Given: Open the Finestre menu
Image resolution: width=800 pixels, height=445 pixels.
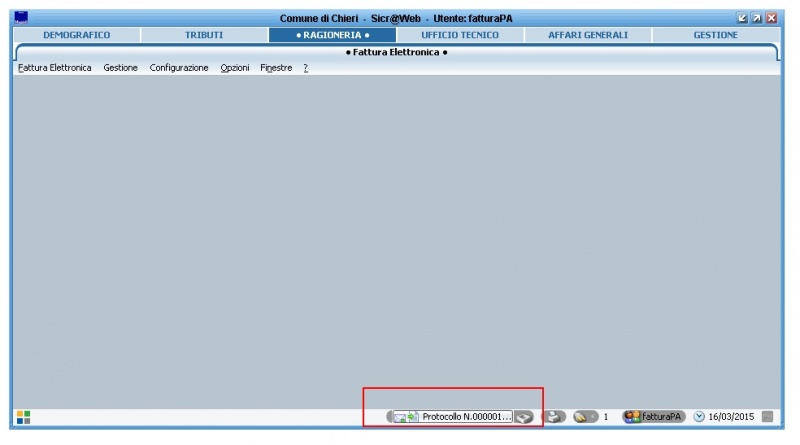Looking at the screenshot, I should pyautogui.click(x=276, y=68).
